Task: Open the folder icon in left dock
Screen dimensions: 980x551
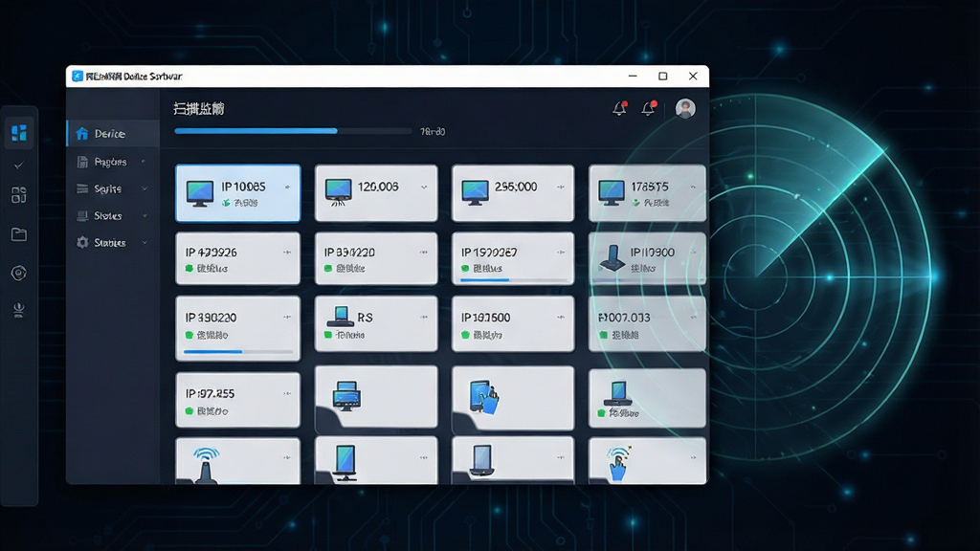Action: click(19, 234)
